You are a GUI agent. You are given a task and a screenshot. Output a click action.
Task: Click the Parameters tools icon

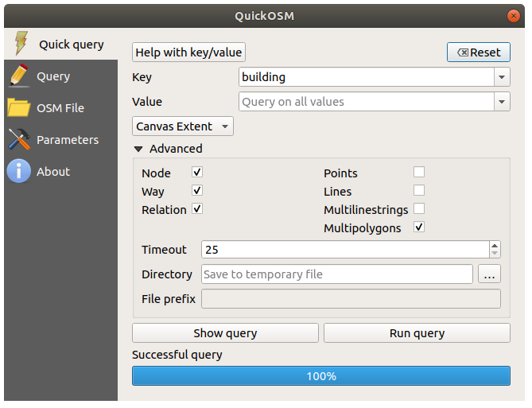19,140
